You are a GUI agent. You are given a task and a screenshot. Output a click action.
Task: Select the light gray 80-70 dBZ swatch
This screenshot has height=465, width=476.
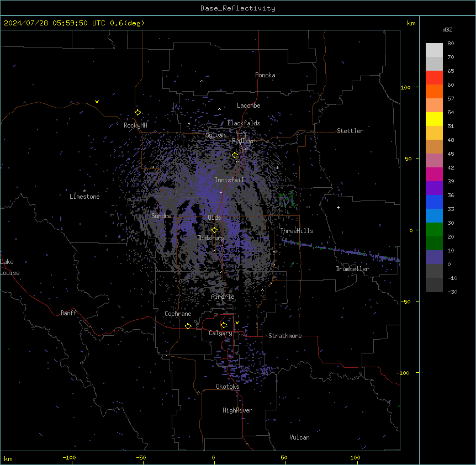coord(434,50)
